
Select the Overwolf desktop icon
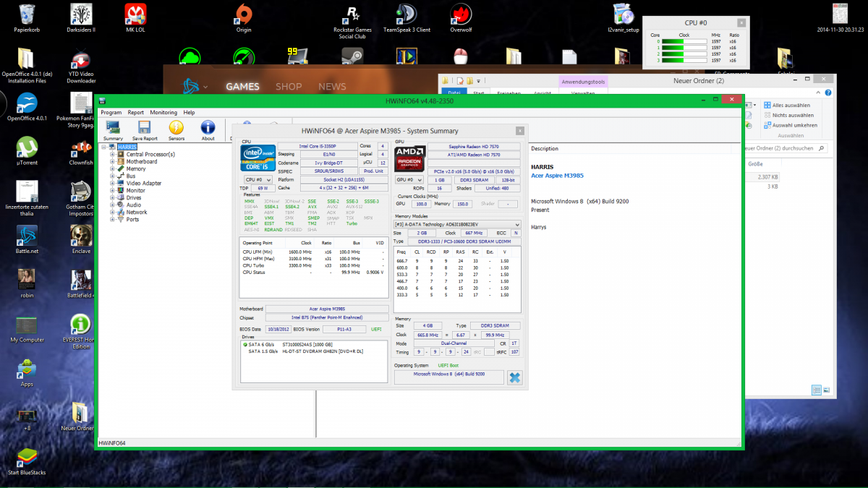[461, 18]
